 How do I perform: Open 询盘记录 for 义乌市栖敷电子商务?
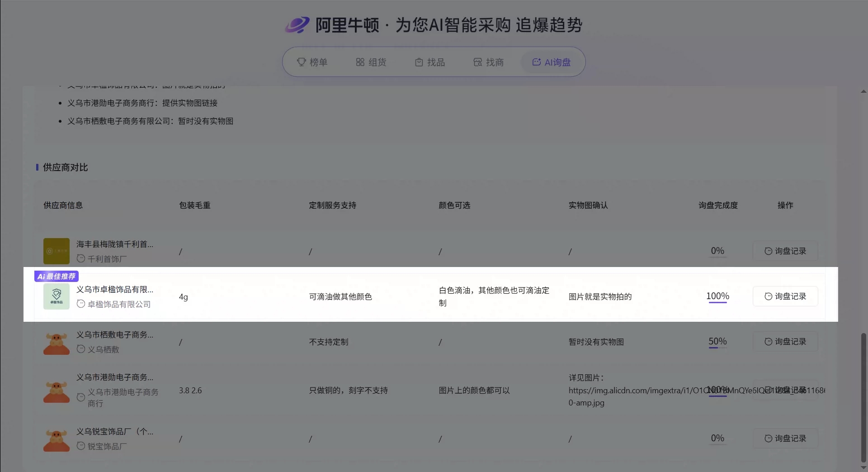785,341
